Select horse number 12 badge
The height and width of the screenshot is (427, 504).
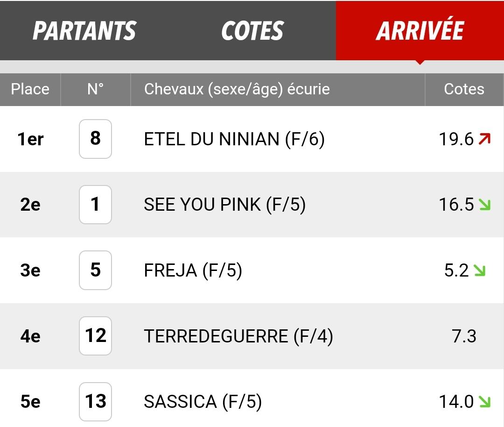click(96, 335)
